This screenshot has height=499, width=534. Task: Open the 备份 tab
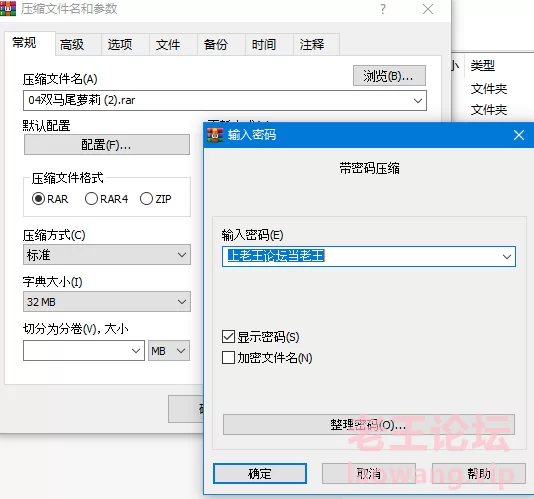pos(216,45)
